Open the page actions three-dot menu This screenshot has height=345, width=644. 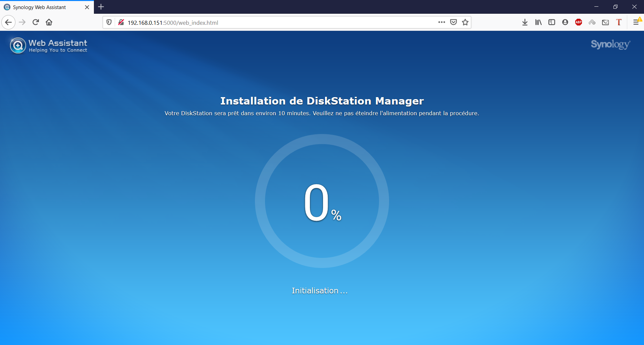point(441,22)
